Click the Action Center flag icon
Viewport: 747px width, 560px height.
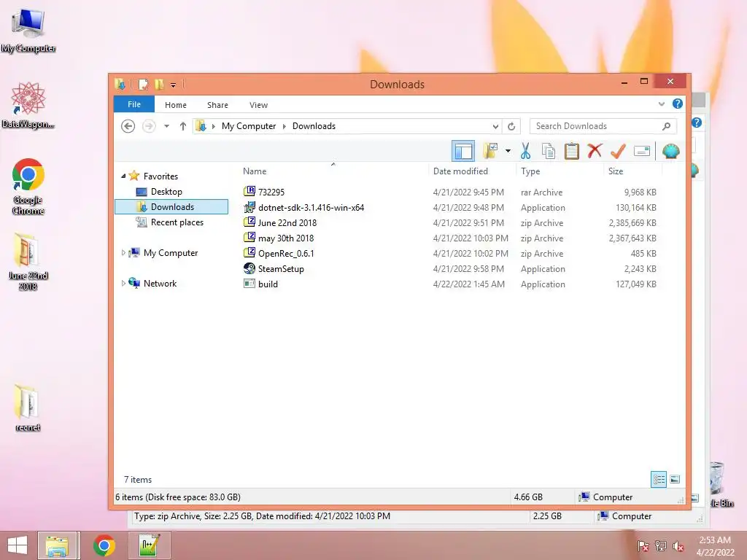tap(643, 546)
